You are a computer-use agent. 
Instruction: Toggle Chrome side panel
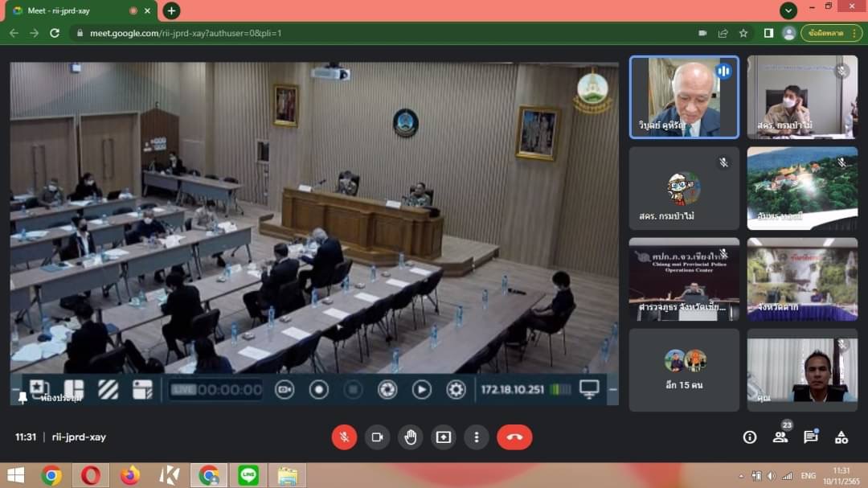[x=768, y=33]
